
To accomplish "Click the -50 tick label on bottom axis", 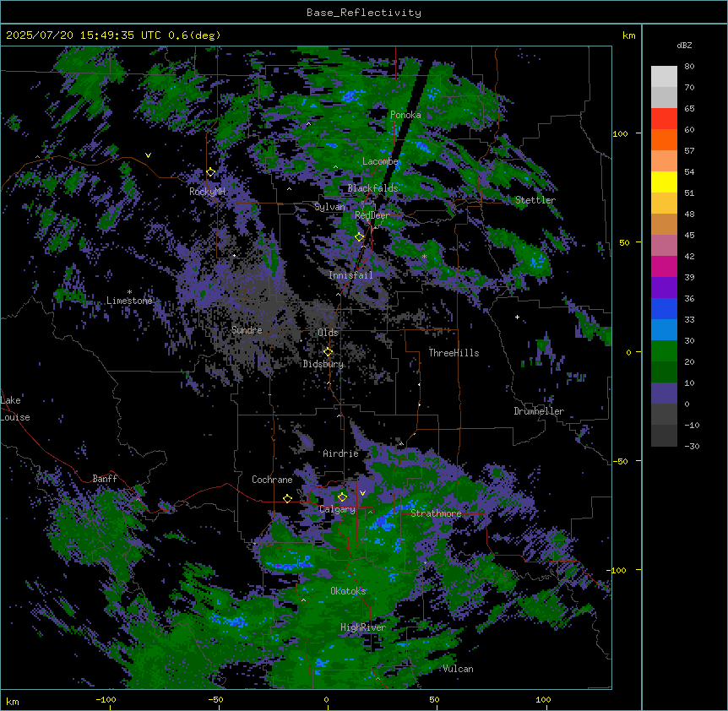I will (216, 699).
